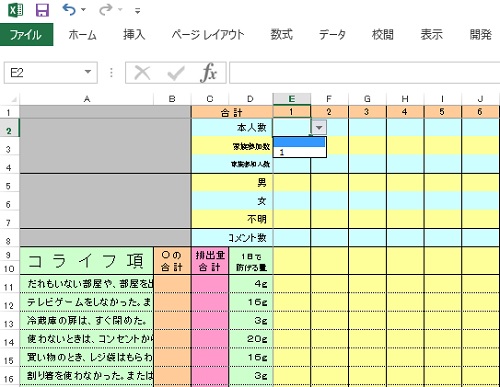The width and height of the screenshot is (500, 387).
Task: Click the 排出量合計 header cell
Action: pos(210,261)
